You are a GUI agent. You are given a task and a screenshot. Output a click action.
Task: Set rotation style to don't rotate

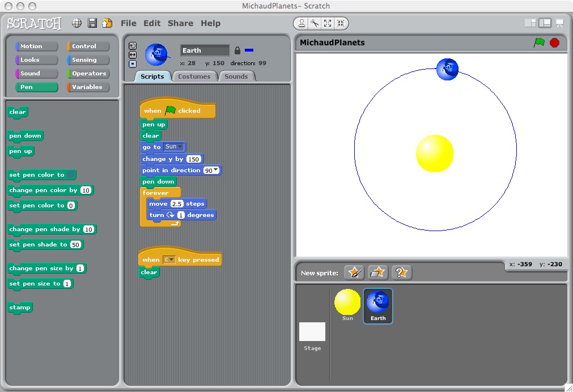[133, 64]
